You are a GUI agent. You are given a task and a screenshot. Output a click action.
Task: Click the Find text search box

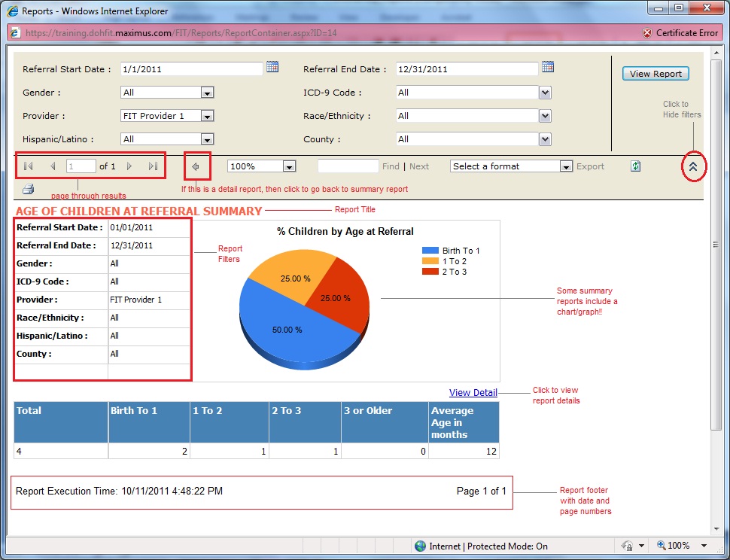pyautogui.click(x=348, y=166)
